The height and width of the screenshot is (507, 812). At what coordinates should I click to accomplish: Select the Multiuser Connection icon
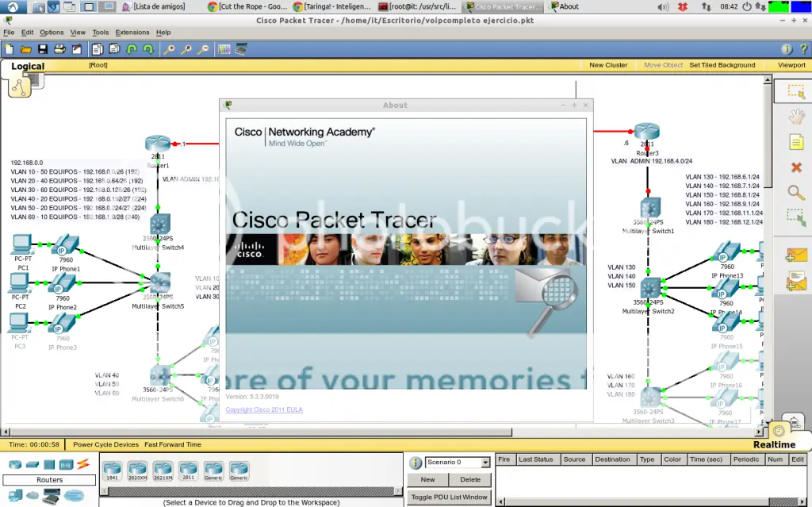(x=74, y=495)
